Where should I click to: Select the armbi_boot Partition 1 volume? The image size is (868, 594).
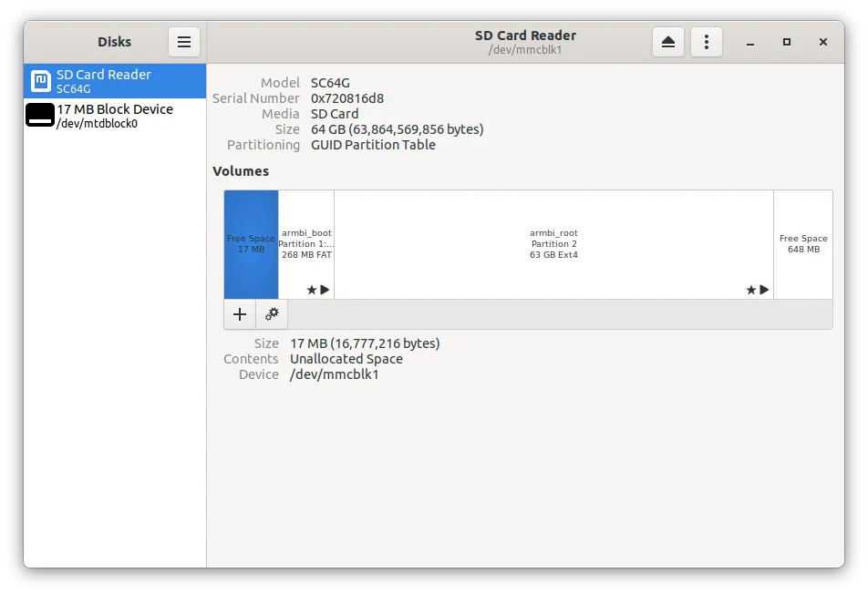[x=306, y=244]
